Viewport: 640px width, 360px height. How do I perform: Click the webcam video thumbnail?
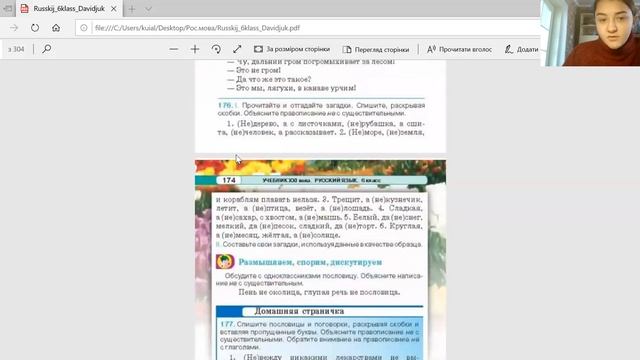(590, 33)
